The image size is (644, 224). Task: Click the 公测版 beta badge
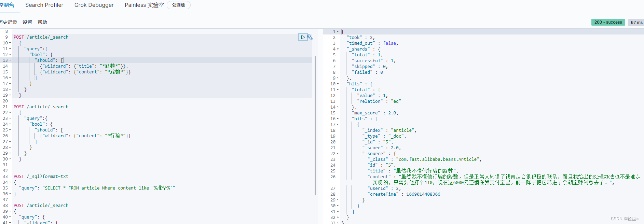point(178,5)
